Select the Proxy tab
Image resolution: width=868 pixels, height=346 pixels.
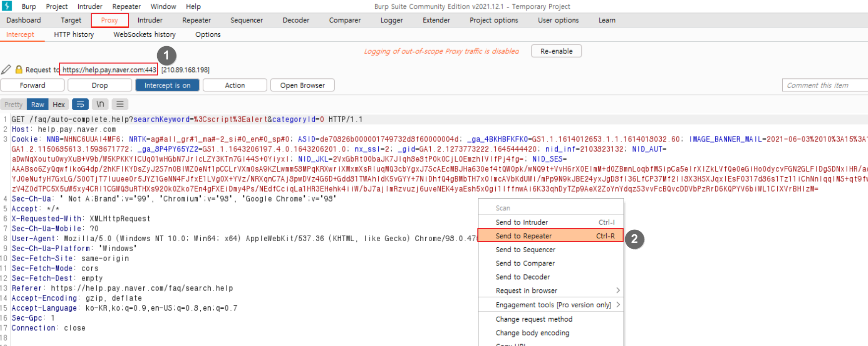[110, 20]
